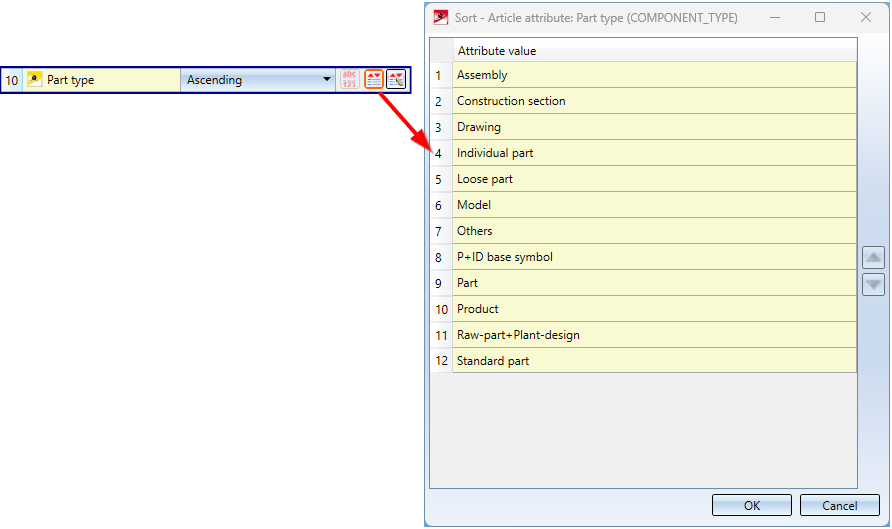Select the P+ID base symbol row
892x529 pixels.
tap(654, 257)
